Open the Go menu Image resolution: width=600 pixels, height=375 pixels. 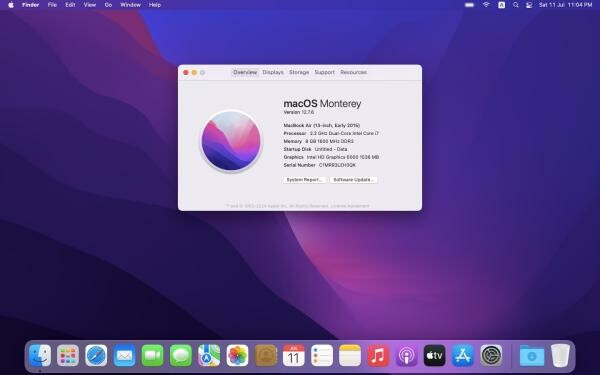pos(108,5)
